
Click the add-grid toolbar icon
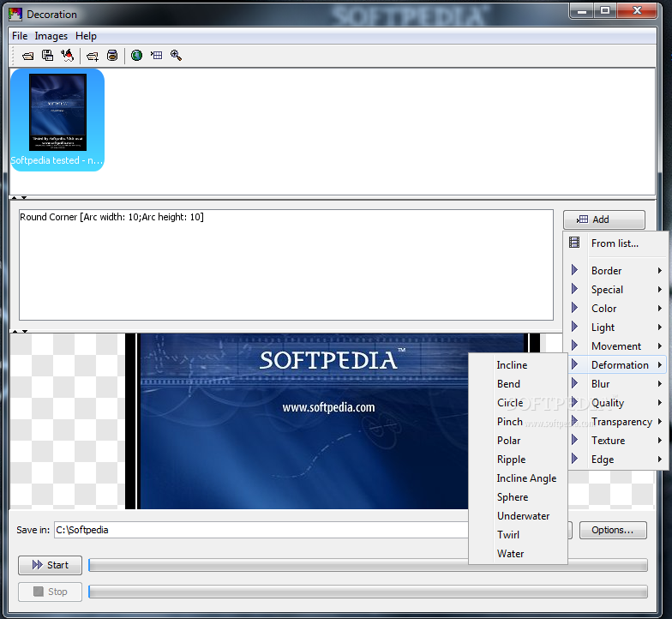156,55
